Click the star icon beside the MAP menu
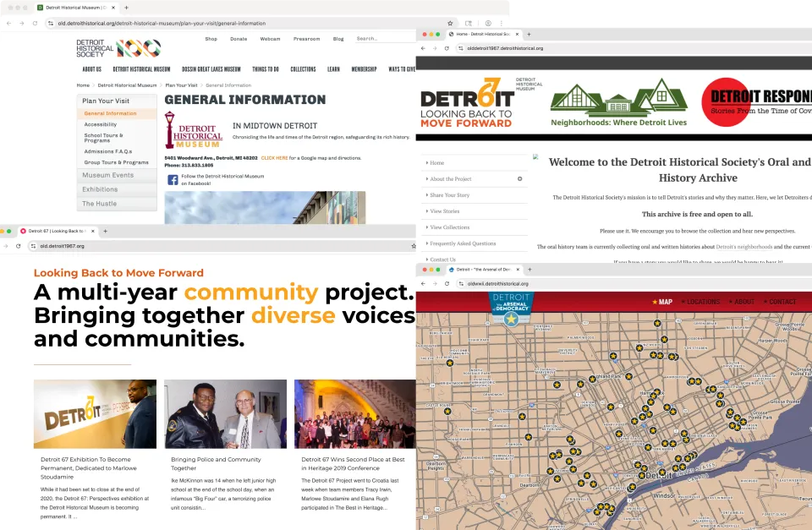 tap(656, 301)
